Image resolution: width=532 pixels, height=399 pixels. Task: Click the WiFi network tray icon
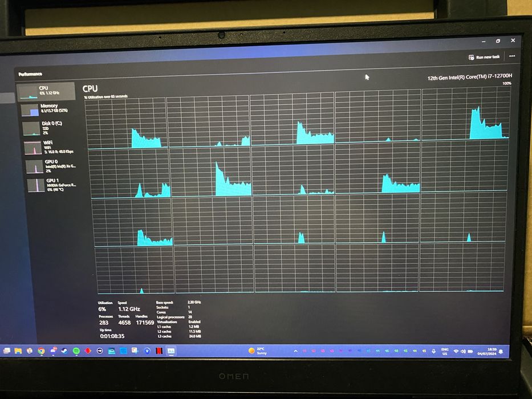(x=456, y=351)
